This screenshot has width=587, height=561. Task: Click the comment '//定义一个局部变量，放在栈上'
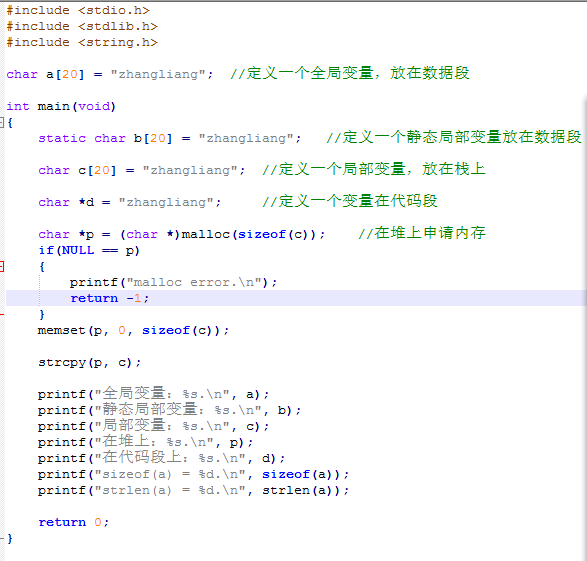coord(374,169)
